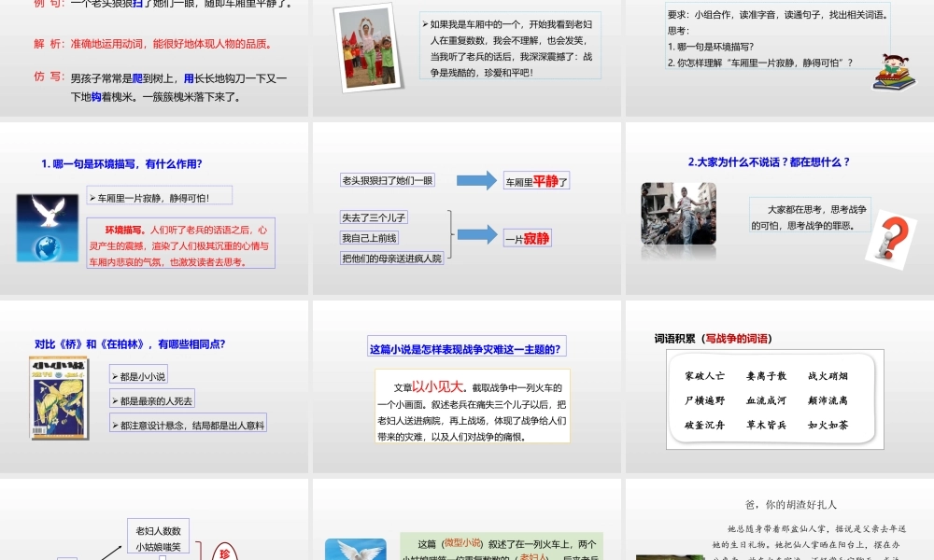Click the blue arrow pointing to 平静了

point(476,179)
